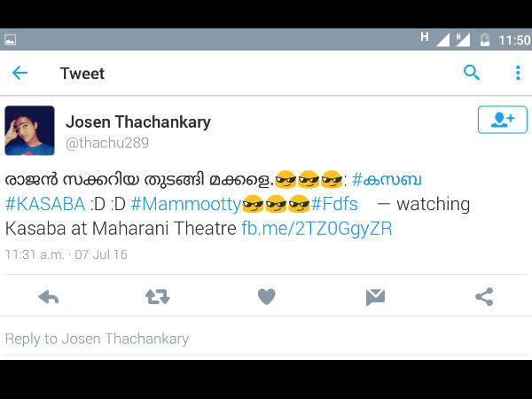The image size is (532, 399).
Task: Open the #KASABA hashtag
Action: tap(45, 204)
